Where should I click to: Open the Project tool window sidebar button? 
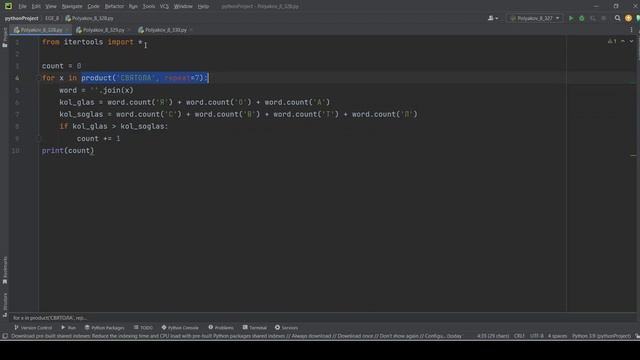click(4, 38)
